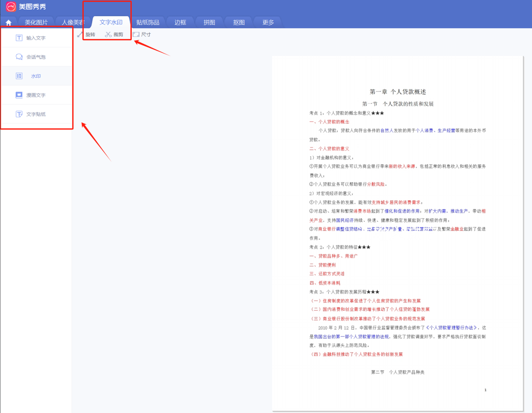
Task: Click the title 第一章 个人贷款概述
Action: point(398,92)
